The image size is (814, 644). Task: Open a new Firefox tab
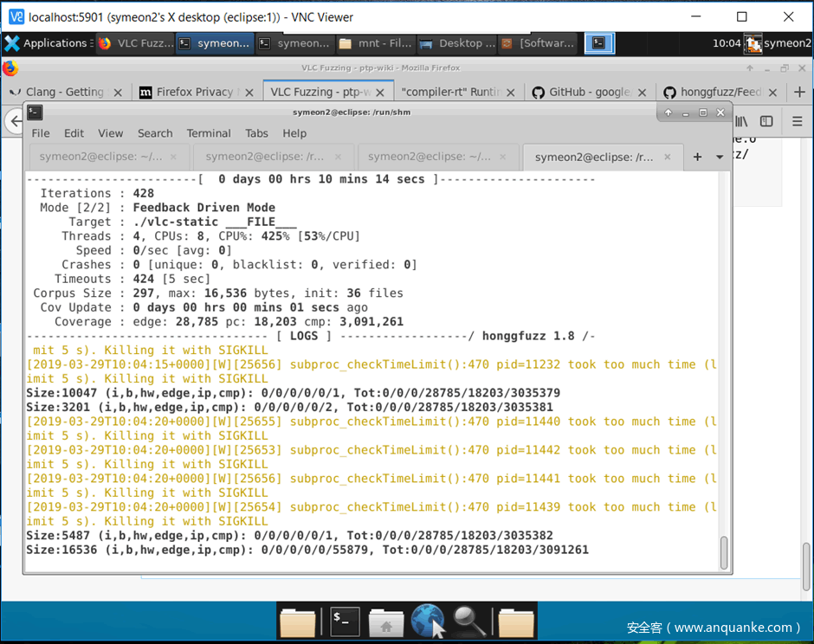click(799, 92)
